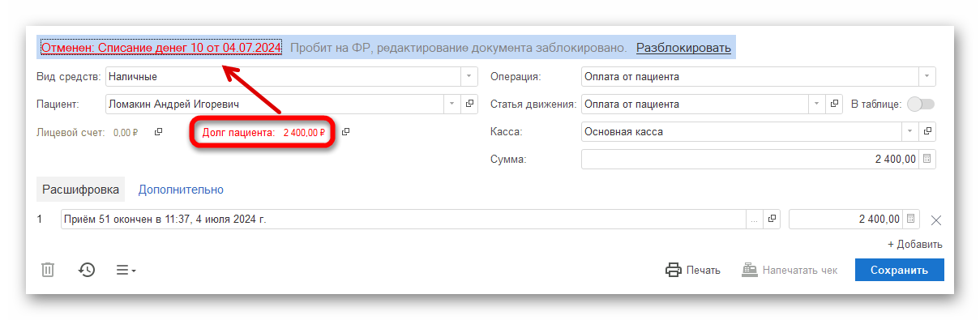
Task: Click the Долг пациента 2 400,00 ₽ value
Action: point(305,132)
